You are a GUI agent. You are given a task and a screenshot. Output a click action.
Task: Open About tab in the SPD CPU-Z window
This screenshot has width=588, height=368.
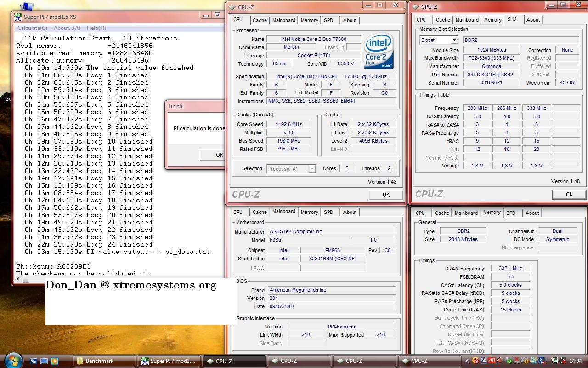pyautogui.click(x=533, y=20)
